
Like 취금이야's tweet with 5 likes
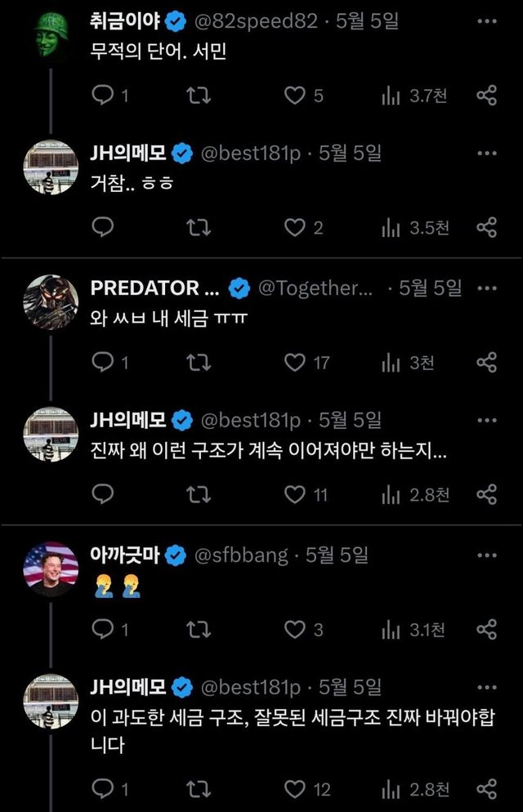coord(294,96)
